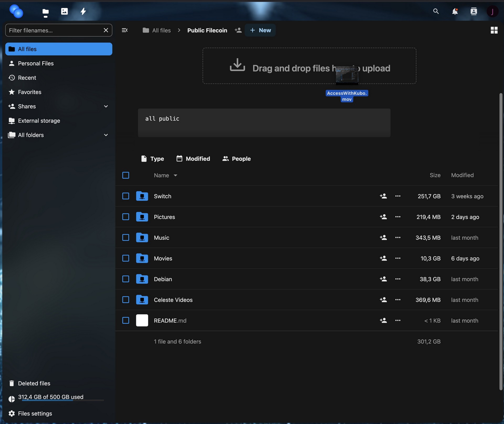Open Recent in sidebar

(59, 78)
